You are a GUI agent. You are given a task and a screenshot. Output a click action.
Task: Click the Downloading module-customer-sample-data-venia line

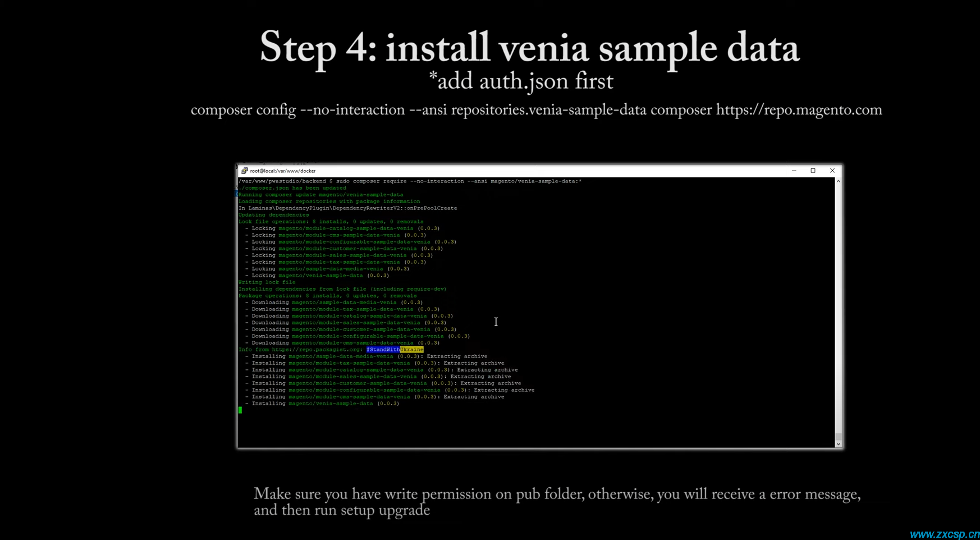351,330
